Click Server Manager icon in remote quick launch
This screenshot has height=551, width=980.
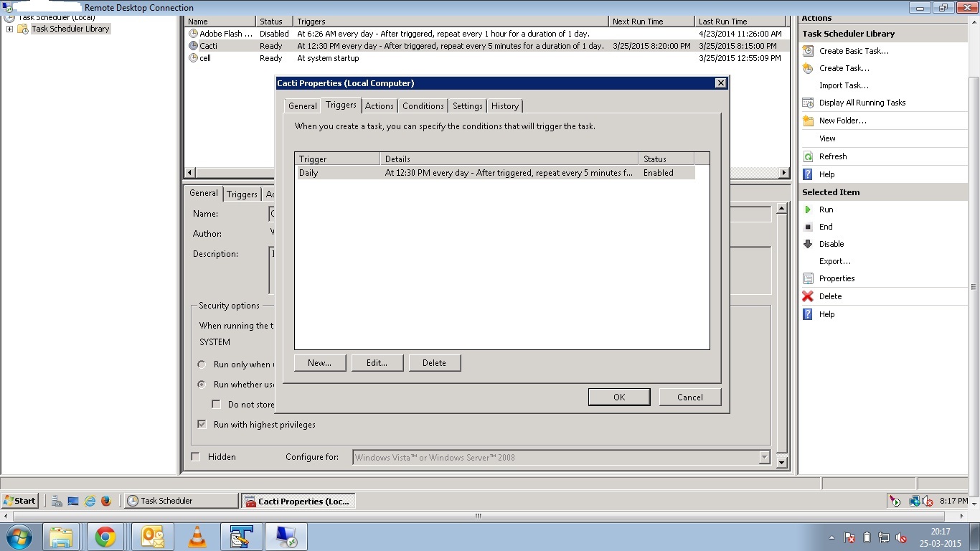click(57, 501)
